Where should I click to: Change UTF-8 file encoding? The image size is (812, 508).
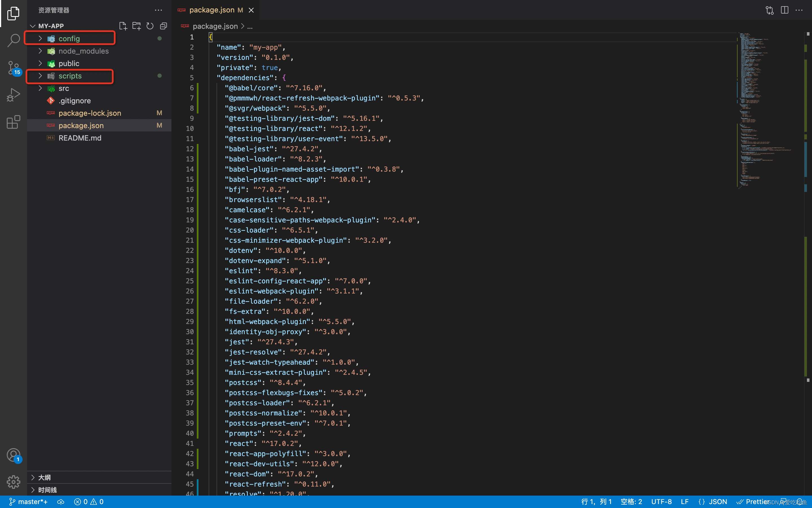(x=661, y=502)
